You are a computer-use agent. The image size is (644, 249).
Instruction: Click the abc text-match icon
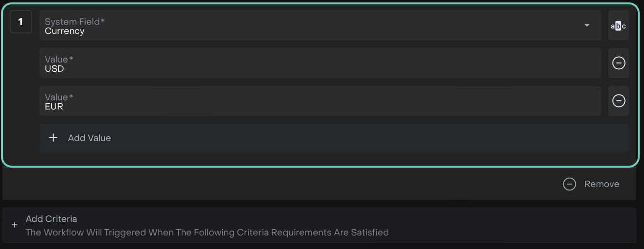tap(618, 26)
